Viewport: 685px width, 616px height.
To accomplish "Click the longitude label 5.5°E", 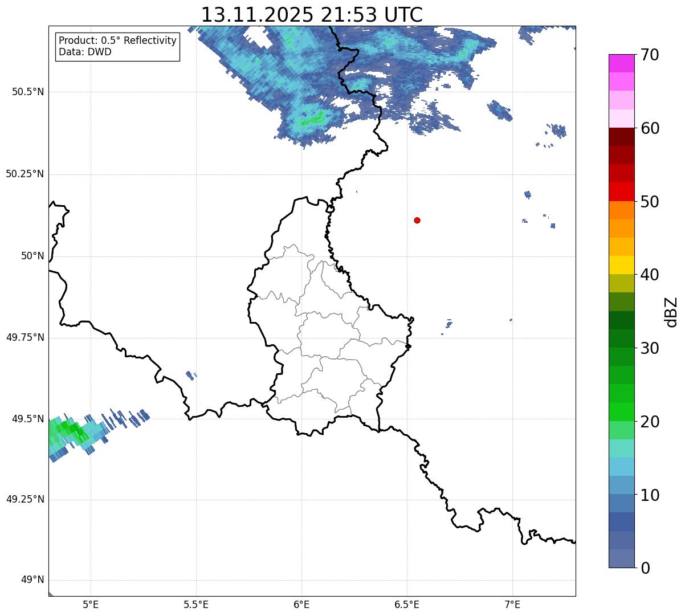I will pyautogui.click(x=196, y=605).
